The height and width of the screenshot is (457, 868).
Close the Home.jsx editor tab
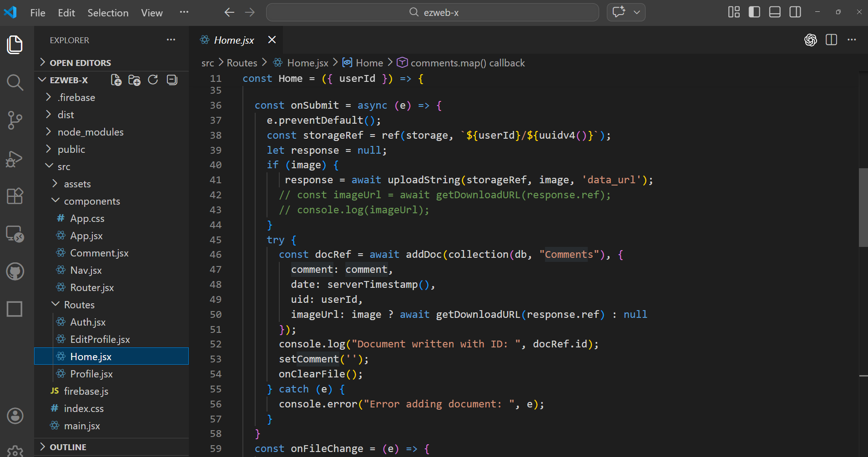272,40
